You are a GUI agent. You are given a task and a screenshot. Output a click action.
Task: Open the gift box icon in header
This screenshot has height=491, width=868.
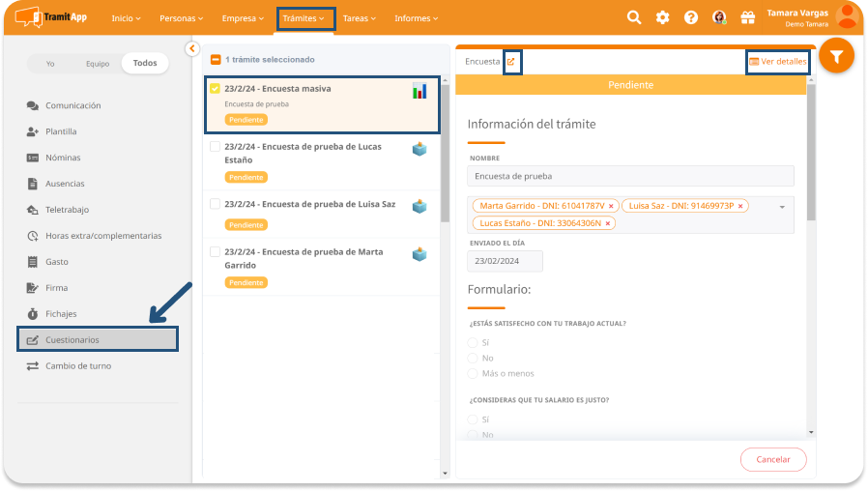tap(746, 17)
